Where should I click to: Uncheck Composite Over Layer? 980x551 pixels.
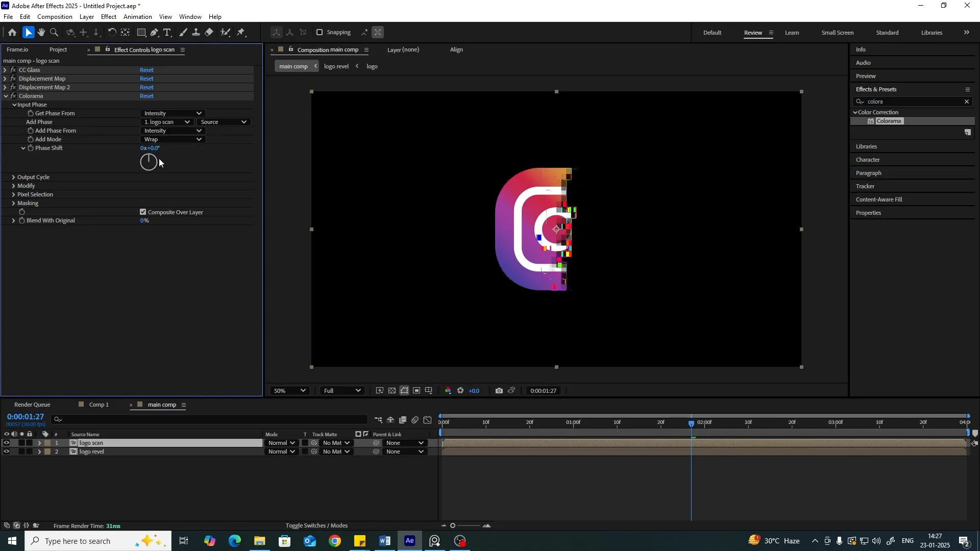[143, 212]
